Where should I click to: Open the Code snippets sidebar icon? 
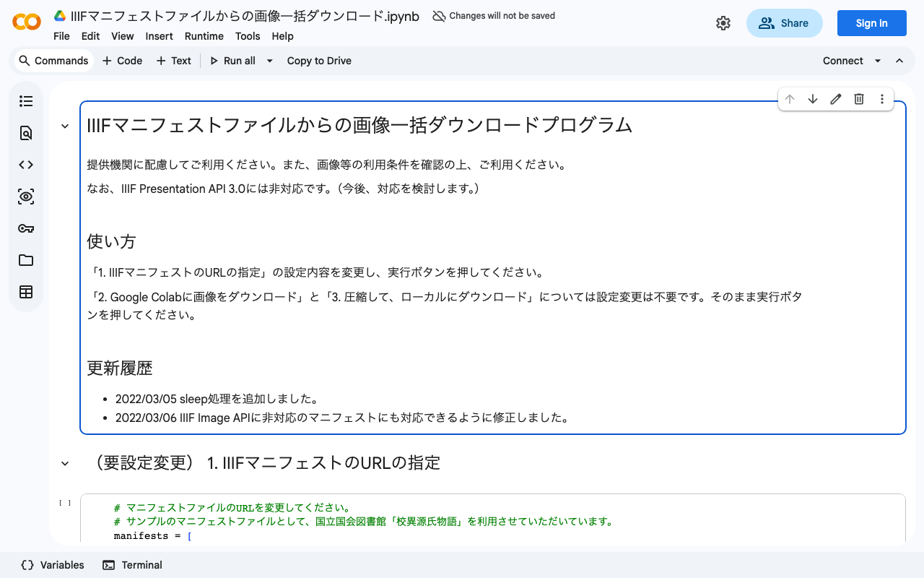(26, 165)
